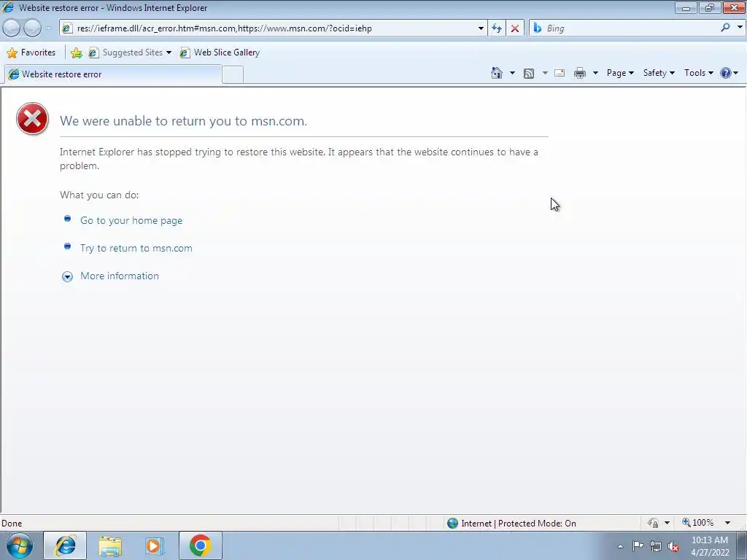
Task: Click the search magnifier icon
Action: pyautogui.click(x=725, y=28)
